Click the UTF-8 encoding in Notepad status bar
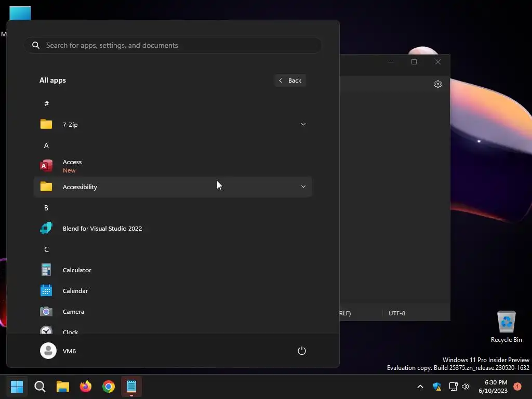This screenshot has width=532, height=399. click(396, 313)
